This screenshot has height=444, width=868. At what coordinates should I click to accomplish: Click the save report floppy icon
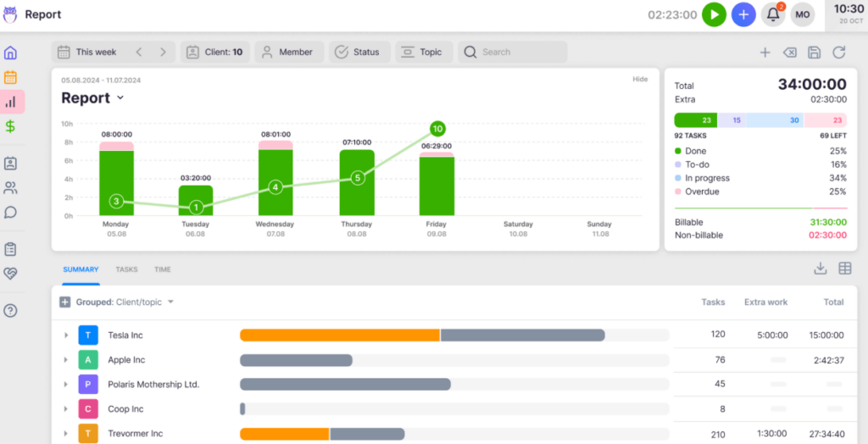[814, 53]
